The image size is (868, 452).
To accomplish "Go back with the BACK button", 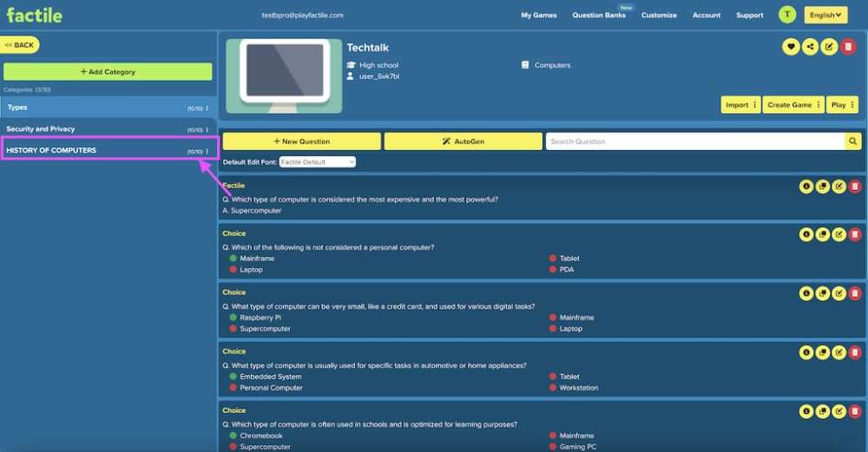I will (20, 45).
